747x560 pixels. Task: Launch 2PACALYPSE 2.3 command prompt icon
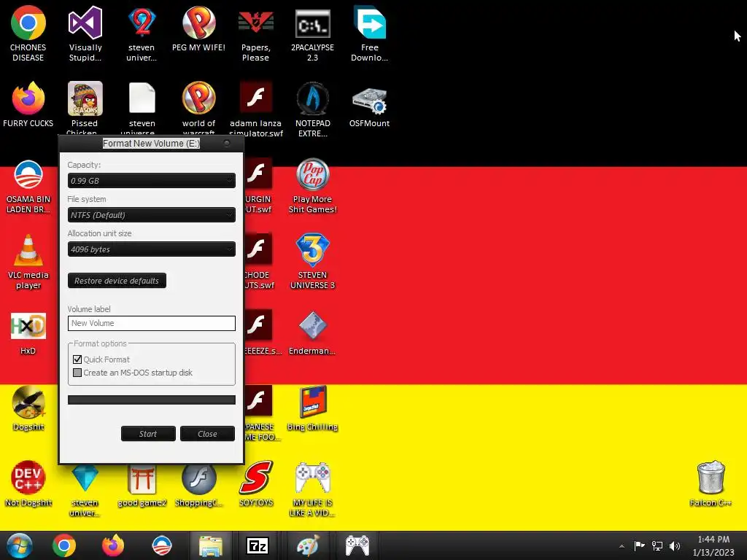pyautogui.click(x=312, y=34)
